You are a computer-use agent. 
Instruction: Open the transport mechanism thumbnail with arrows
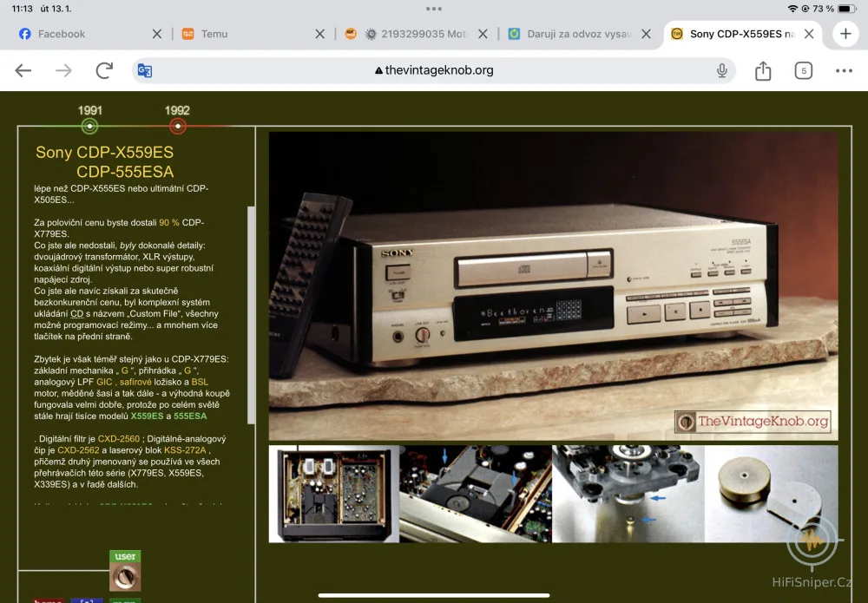(476, 494)
